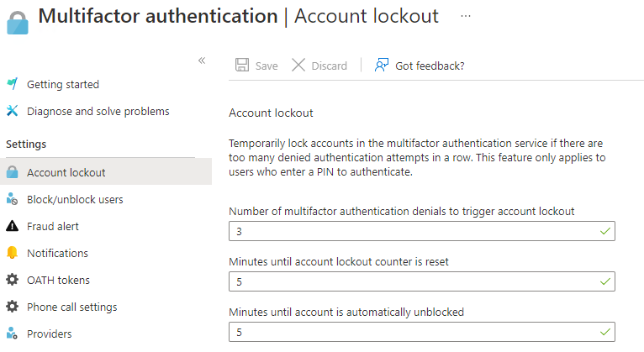The image size is (644, 352).
Task: Click the Providers icon
Action: coord(13,334)
